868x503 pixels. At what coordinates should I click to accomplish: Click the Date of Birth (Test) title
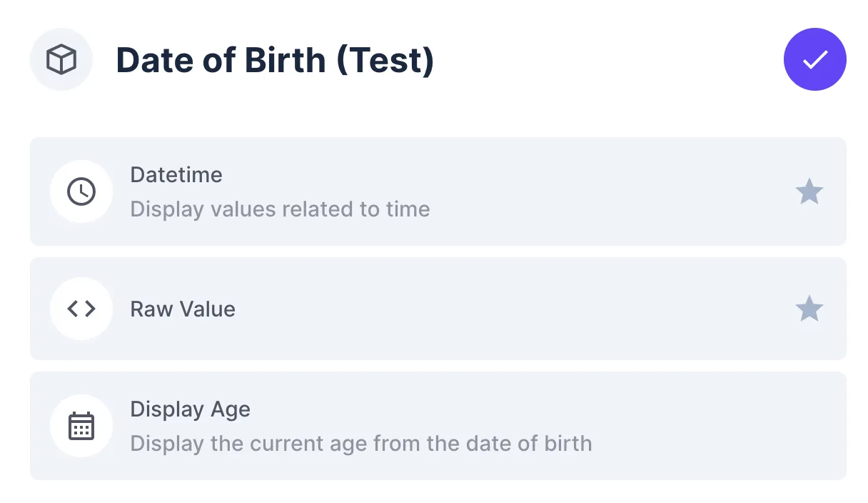[276, 60]
